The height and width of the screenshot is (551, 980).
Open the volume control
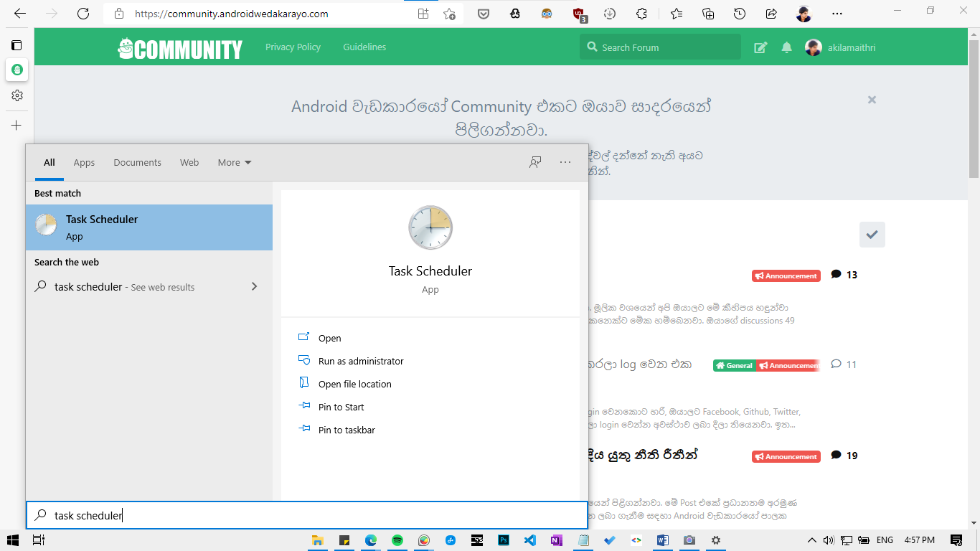pos(829,540)
